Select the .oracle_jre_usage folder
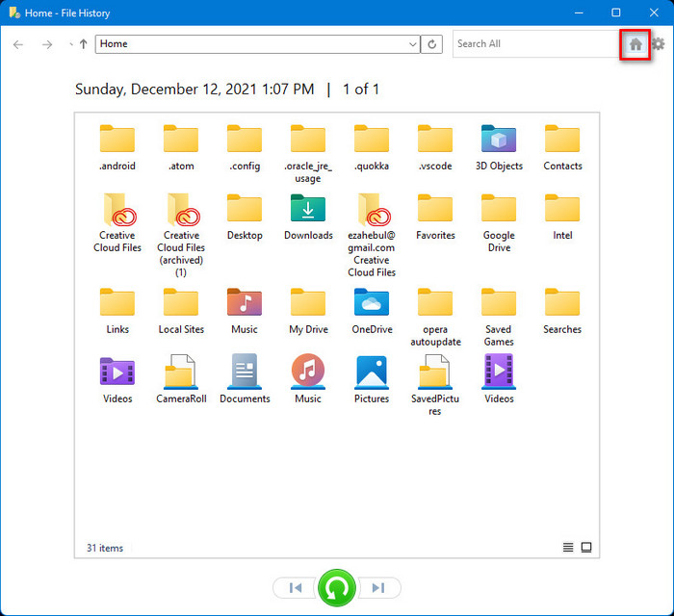 pyautogui.click(x=308, y=154)
